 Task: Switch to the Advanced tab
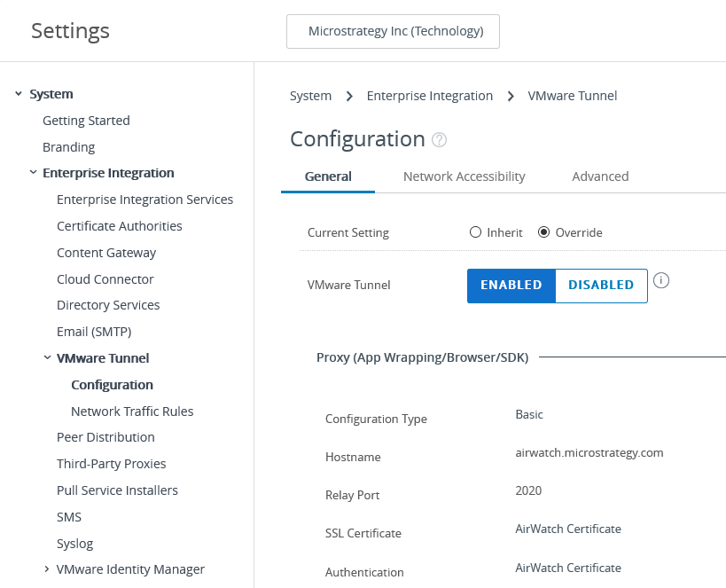click(x=600, y=176)
